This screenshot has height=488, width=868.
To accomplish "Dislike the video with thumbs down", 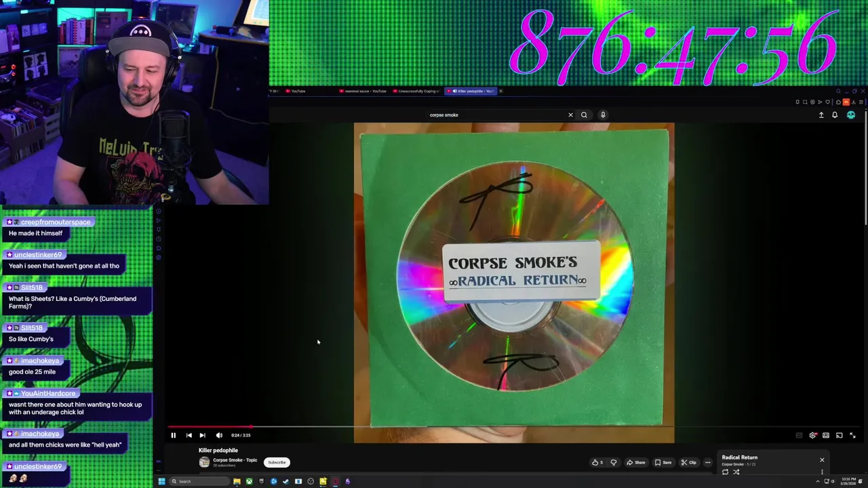I will tap(614, 462).
